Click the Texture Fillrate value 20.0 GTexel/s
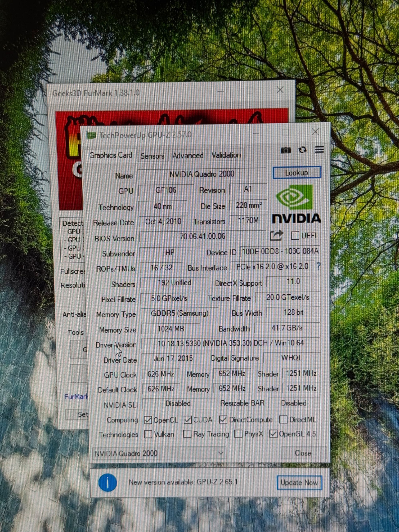 point(288,297)
